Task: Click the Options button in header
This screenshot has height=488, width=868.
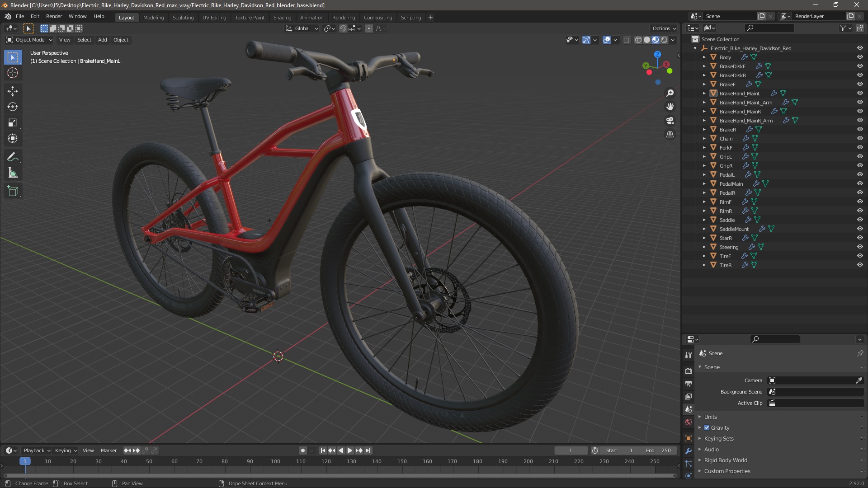Action: [x=664, y=28]
